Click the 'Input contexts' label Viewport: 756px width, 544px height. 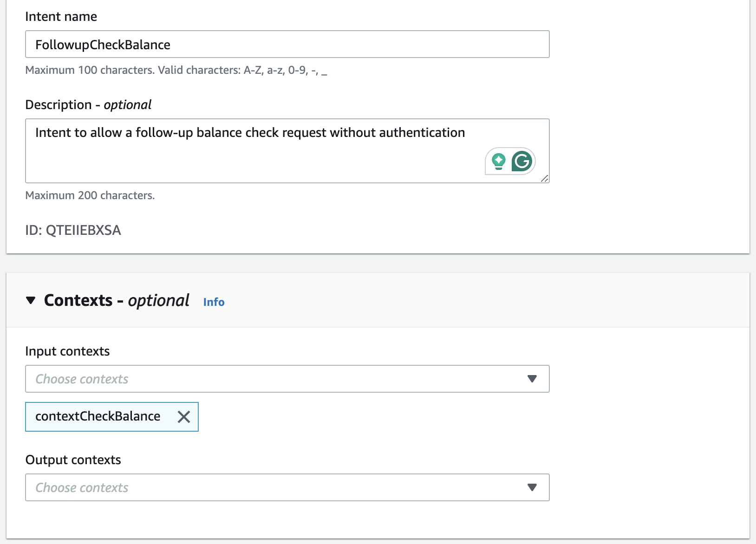pyautogui.click(x=67, y=351)
